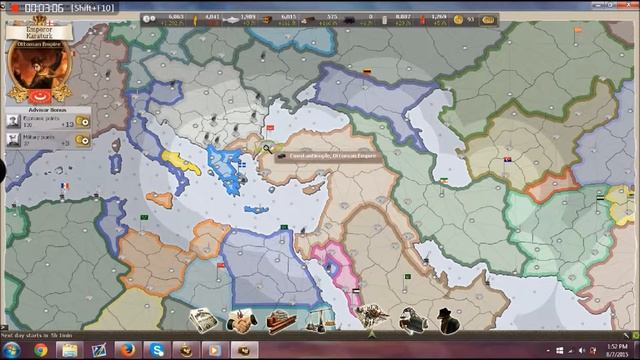This screenshot has height=360, width=640.
Task: Launch Firefox from the taskbar
Action: [127, 350]
